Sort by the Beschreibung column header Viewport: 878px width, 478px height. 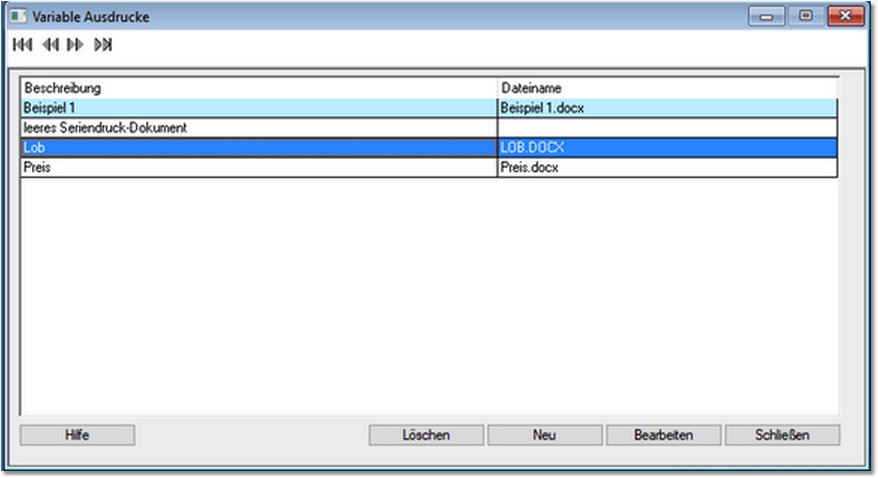point(258,88)
